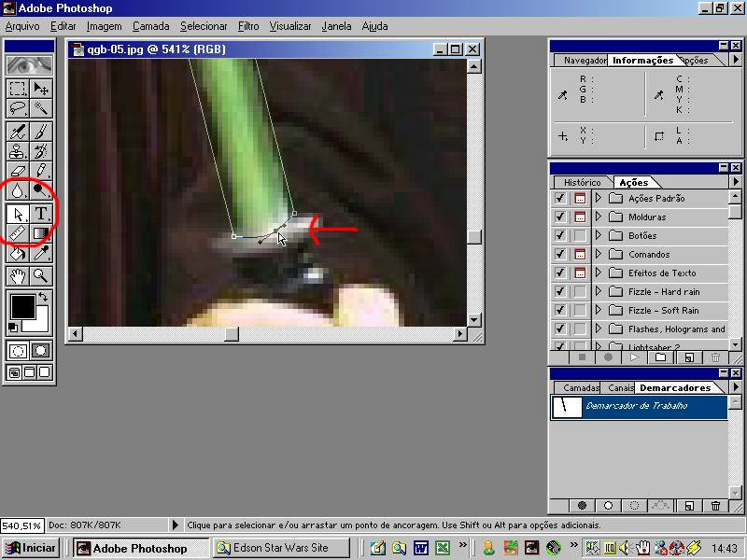
Task: Choose the Magic Wand tool
Action: [x=41, y=108]
